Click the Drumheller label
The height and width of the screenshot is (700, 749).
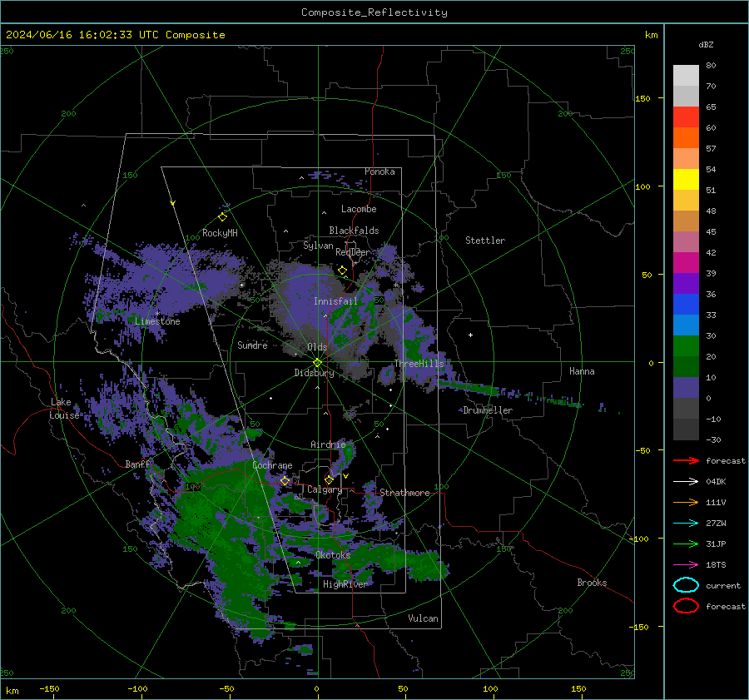point(488,410)
